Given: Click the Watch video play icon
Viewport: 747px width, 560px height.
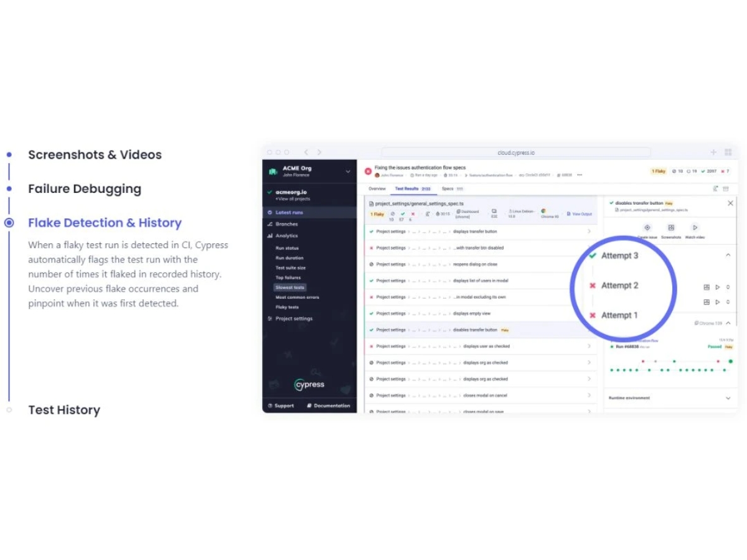Looking at the screenshot, I should pos(695,228).
